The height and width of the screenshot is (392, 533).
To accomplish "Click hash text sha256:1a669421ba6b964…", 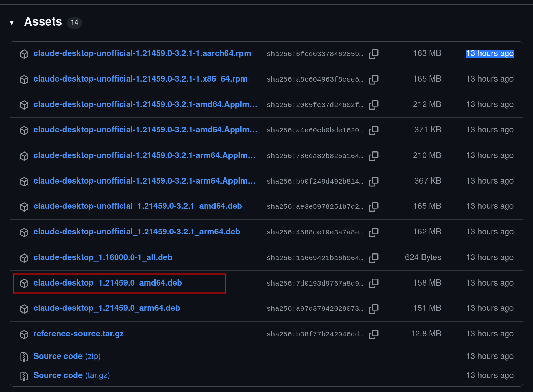I will pyautogui.click(x=315, y=258).
